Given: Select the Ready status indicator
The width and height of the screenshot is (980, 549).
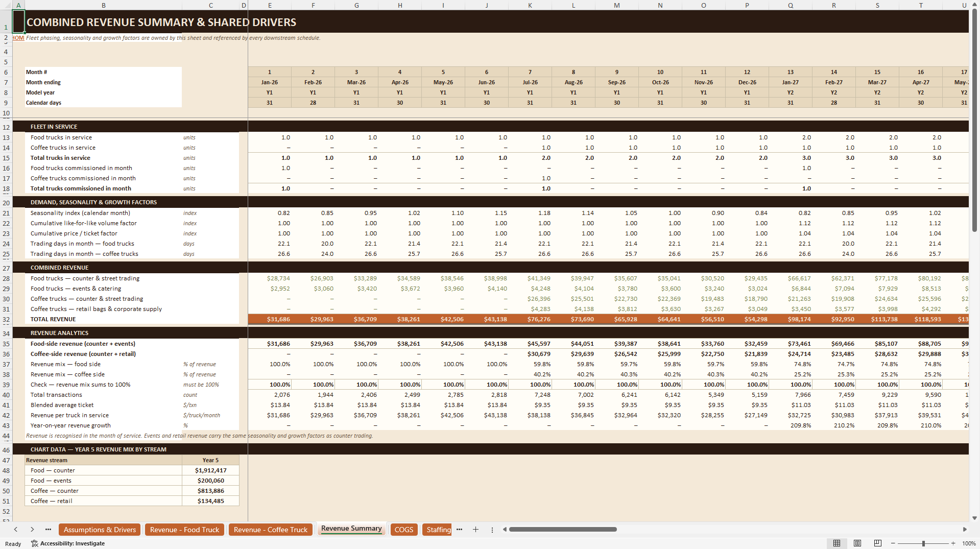Looking at the screenshot, I should (13, 544).
